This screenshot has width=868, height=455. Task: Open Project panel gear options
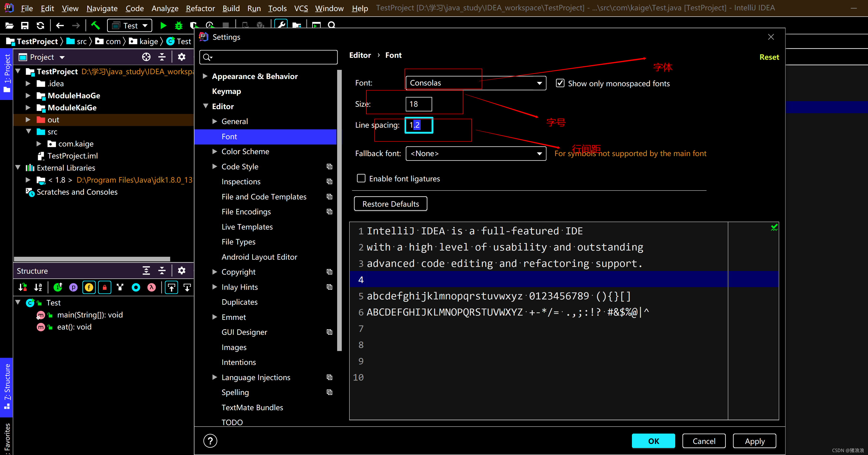click(182, 57)
